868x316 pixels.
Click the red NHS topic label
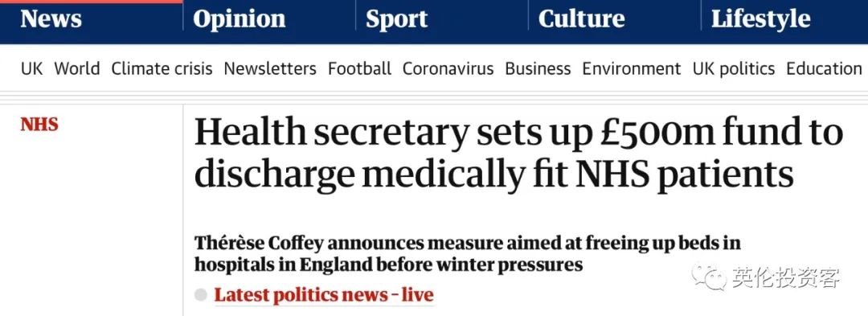tap(39, 125)
